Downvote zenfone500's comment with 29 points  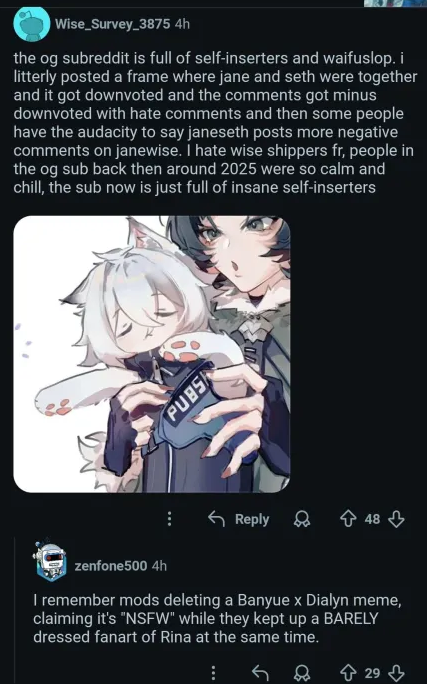[396, 673]
